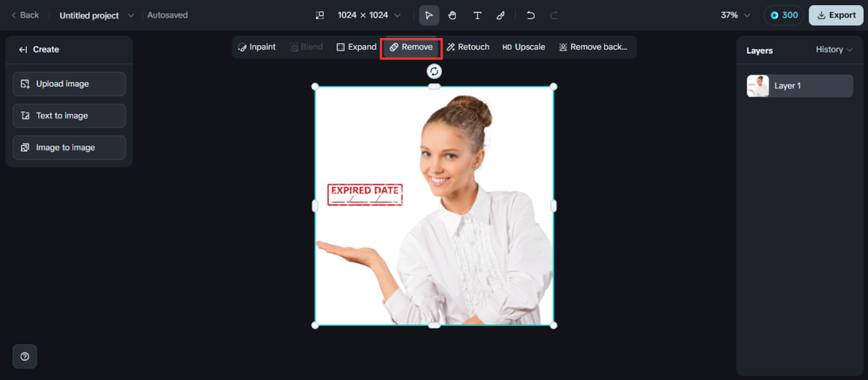Click the rotate handle above the image
868x380 pixels.
434,71
